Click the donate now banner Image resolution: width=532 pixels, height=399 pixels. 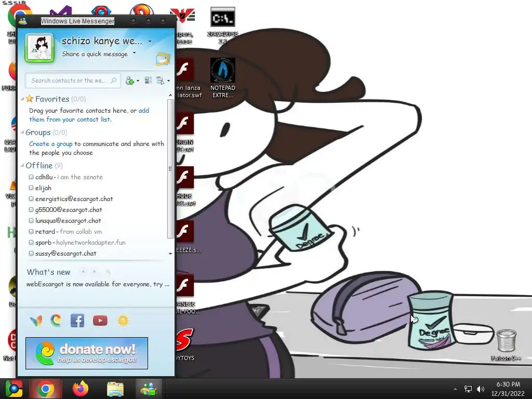[x=87, y=353]
